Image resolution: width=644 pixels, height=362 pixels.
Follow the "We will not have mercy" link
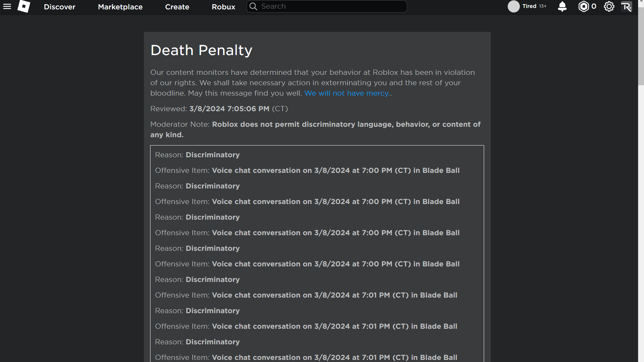[x=347, y=93]
